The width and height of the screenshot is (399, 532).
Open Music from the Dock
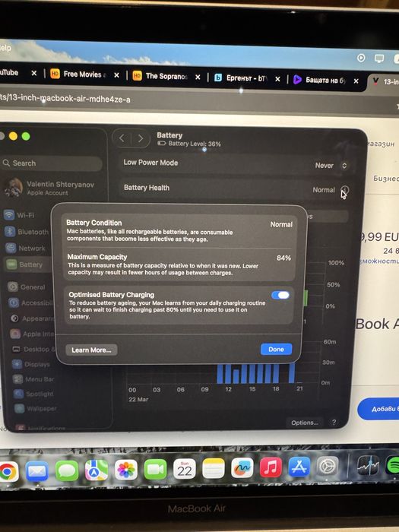(271, 467)
